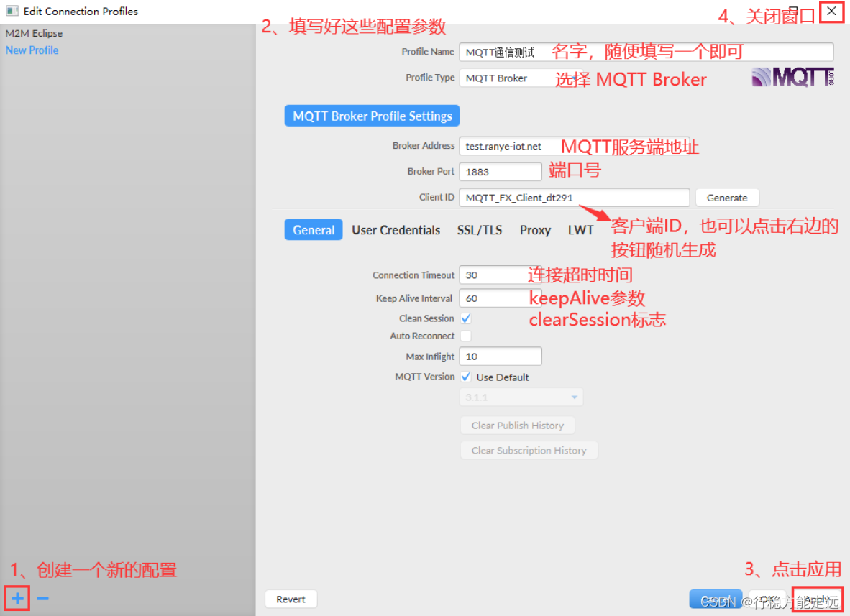This screenshot has width=850, height=616.
Task: Click Clear Subscription History
Action: (529, 450)
